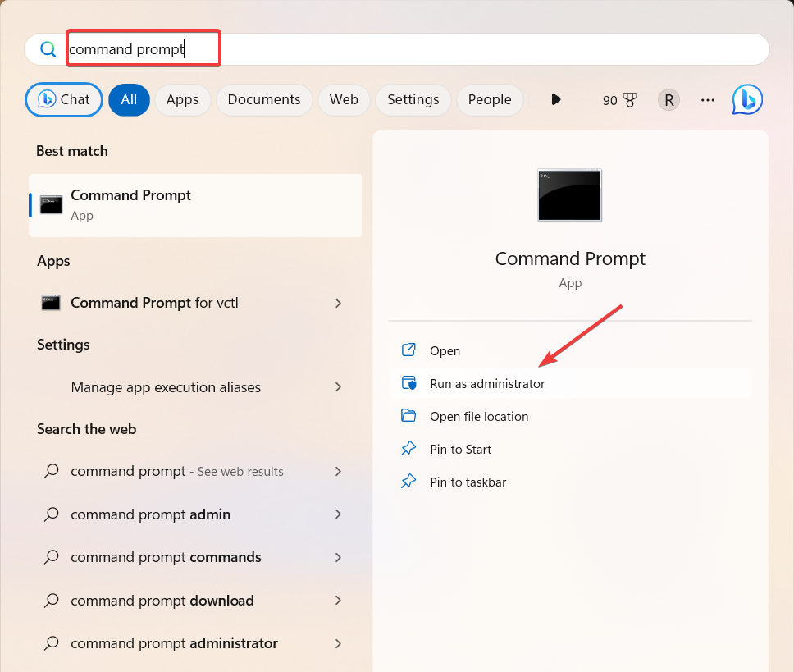Switch to the Web filter tab
The width and height of the screenshot is (794, 672).
344,99
